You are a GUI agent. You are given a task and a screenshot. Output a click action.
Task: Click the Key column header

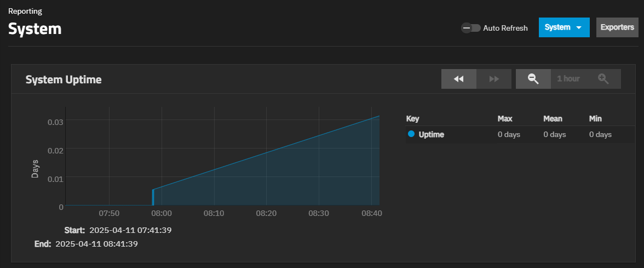[412, 118]
